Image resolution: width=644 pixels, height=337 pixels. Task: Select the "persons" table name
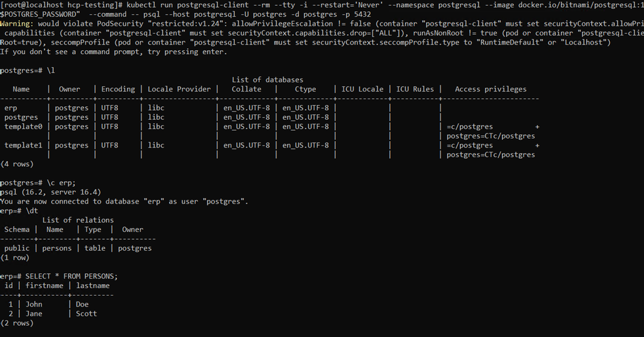pyautogui.click(x=57, y=248)
